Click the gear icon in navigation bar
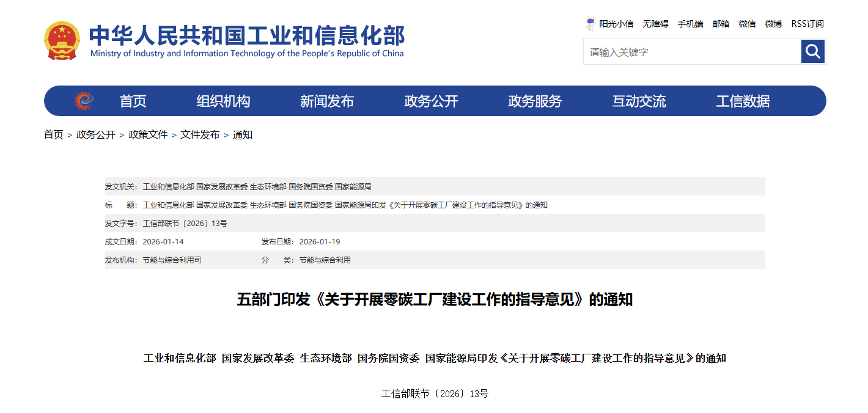This screenshot has height=413, width=868. pos(84,101)
